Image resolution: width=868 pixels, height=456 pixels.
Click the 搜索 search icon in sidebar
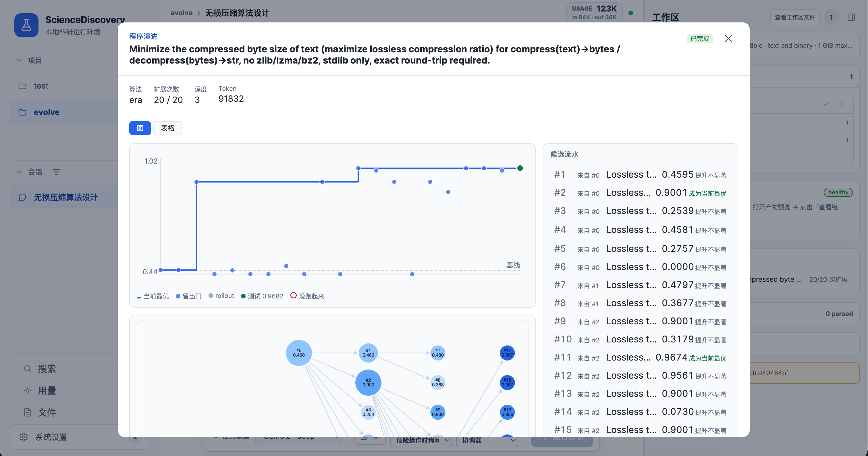click(x=28, y=369)
